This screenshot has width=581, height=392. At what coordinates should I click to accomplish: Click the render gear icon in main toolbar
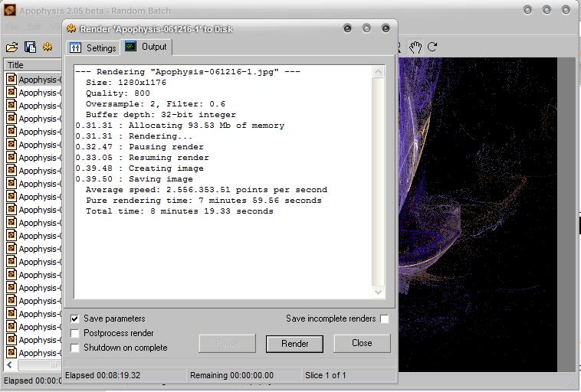pyautogui.click(x=48, y=47)
